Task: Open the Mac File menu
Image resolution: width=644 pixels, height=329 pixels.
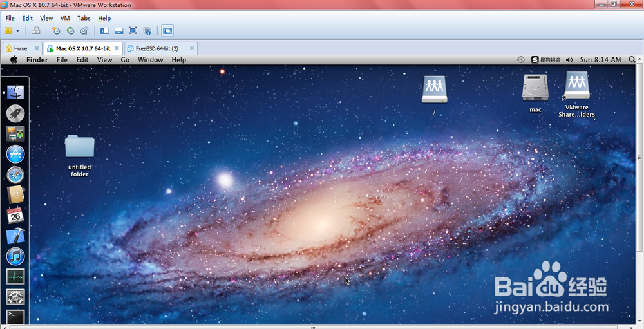Action: [x=62, y=60]
